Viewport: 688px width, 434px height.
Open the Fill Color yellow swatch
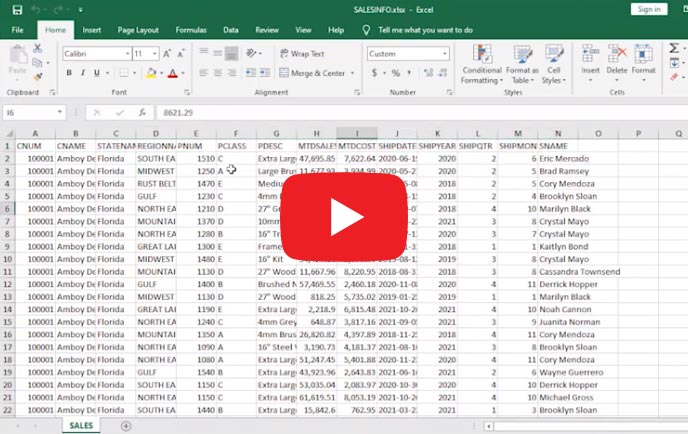click(x=151, y=73)
